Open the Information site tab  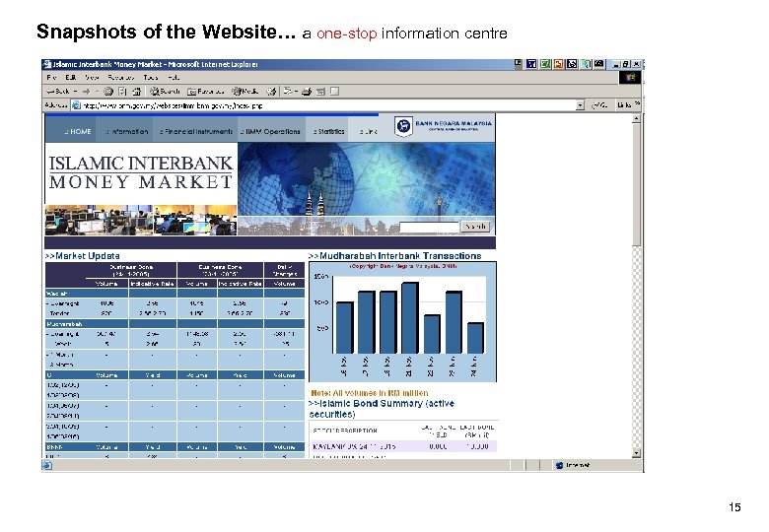click(126, 131)
